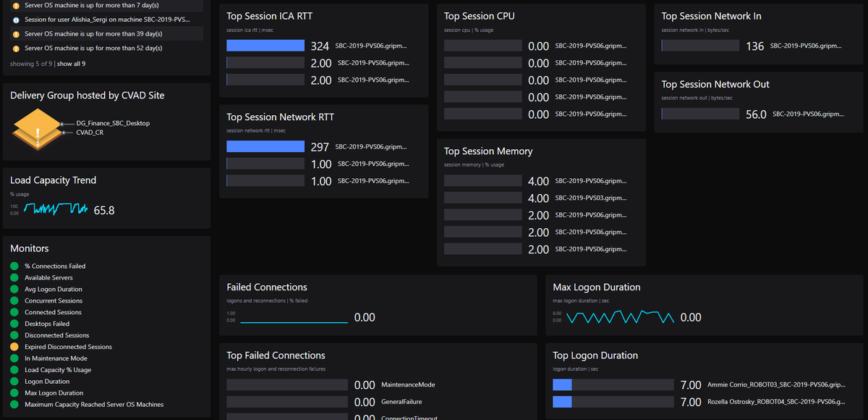Image resolution: width=868 pixels, height=420 pixels.
Task: Click the 297 msec Network RTT bar
Action: click(265, 146)
